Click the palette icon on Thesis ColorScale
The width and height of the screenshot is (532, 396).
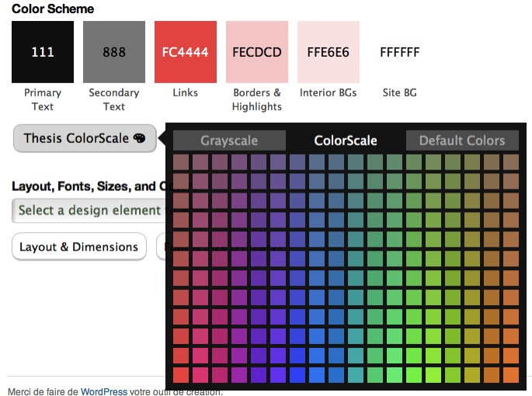[x=139, y=138]
